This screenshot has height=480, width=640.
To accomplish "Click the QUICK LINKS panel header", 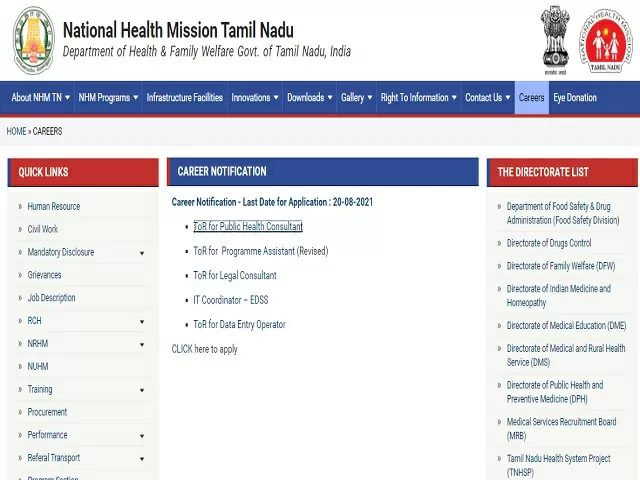I will [83, 172].
